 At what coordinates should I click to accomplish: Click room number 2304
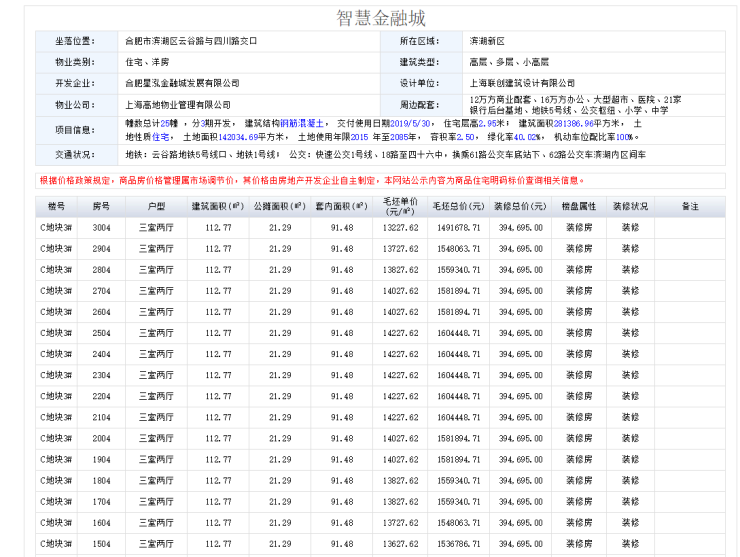point(101,375)
